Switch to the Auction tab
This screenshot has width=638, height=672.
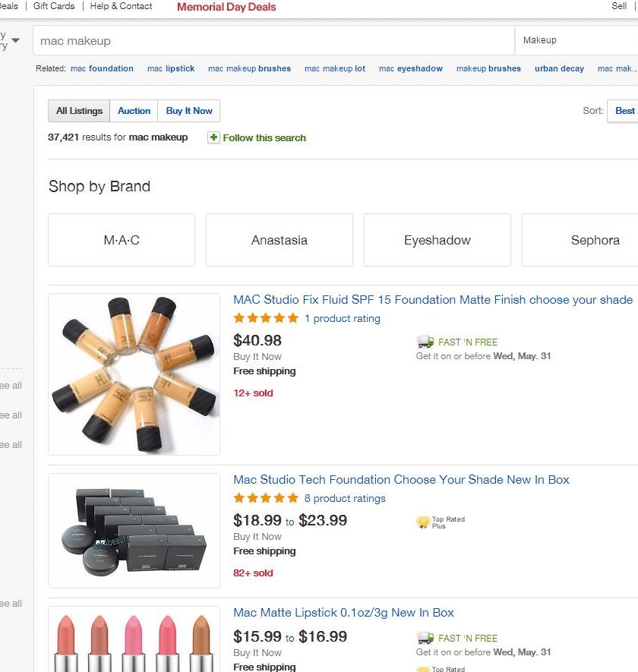[134, 111]
